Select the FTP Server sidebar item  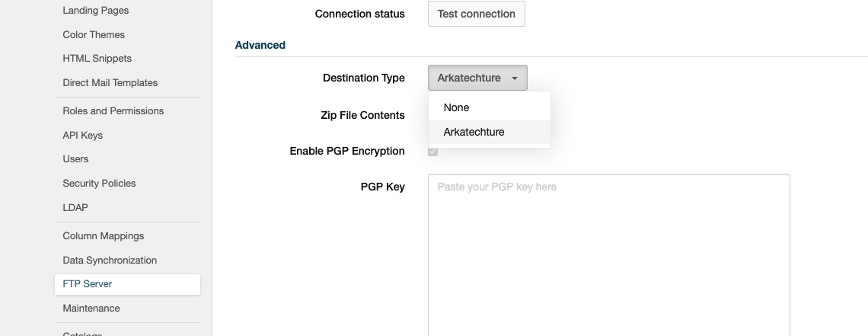coord(127,284)
